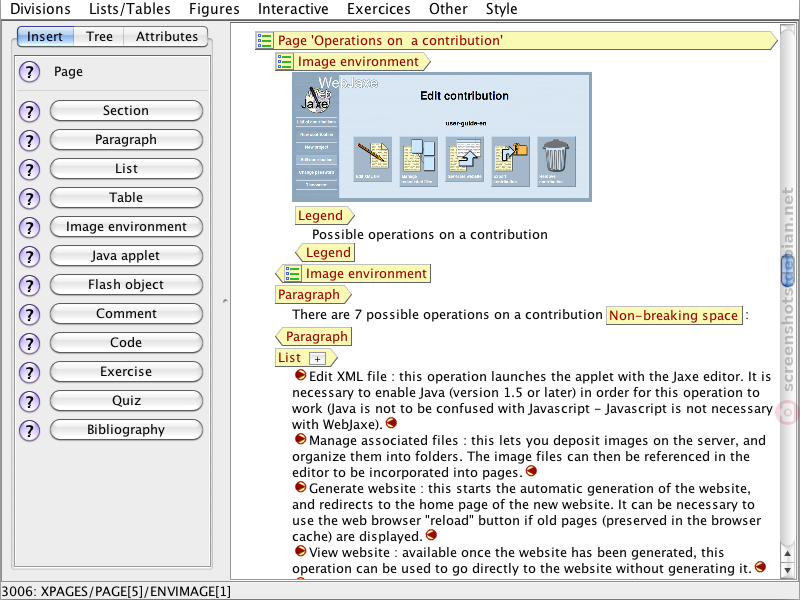Screen dimensions: 800x600
Task: Open the Lists/Tables menu
Action: click(x=130, y=9)
